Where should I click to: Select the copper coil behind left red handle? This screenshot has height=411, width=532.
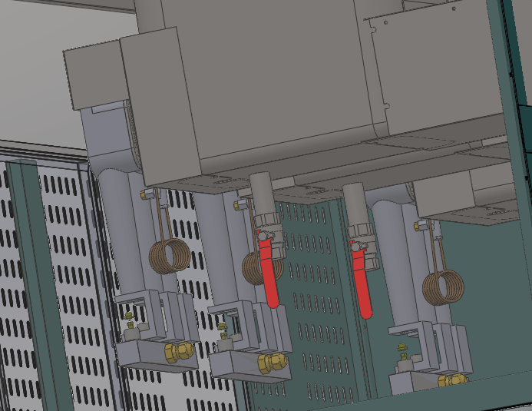251,269
